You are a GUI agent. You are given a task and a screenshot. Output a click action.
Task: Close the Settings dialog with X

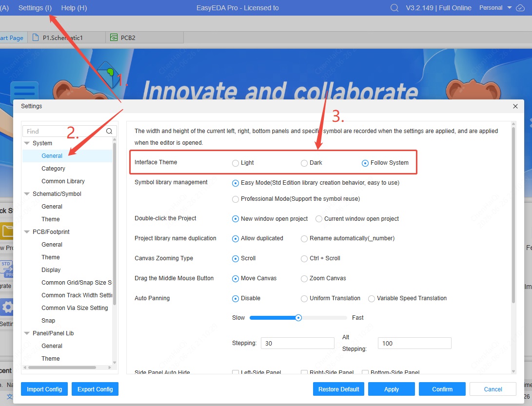click(x=515, y=106)
